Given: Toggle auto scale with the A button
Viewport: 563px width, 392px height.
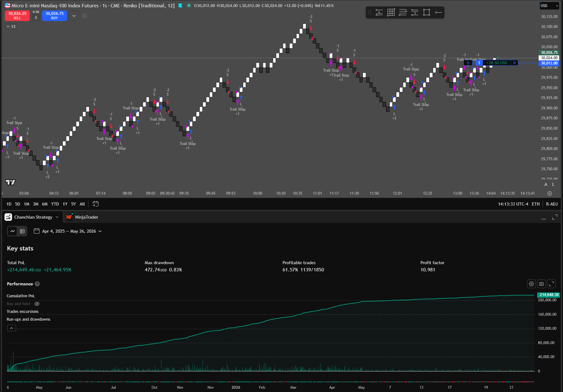Looking at the screenshot, I should [x=546, y=185].
